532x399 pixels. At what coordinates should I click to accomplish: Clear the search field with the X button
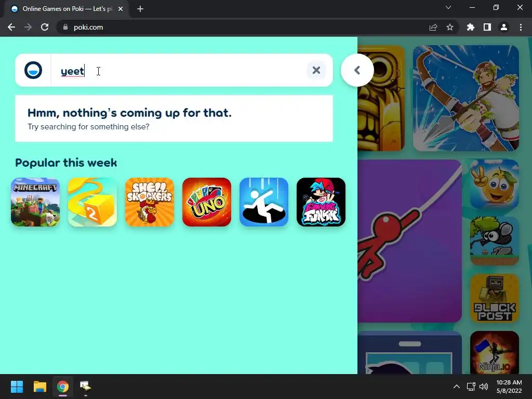coord(316,70)
